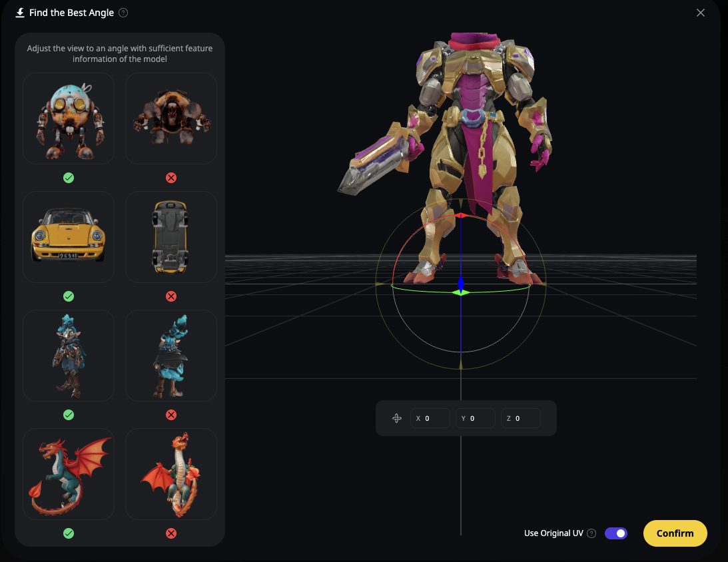Click the Z rotation input field
The image size is (728, 562).
click(520, 418)
